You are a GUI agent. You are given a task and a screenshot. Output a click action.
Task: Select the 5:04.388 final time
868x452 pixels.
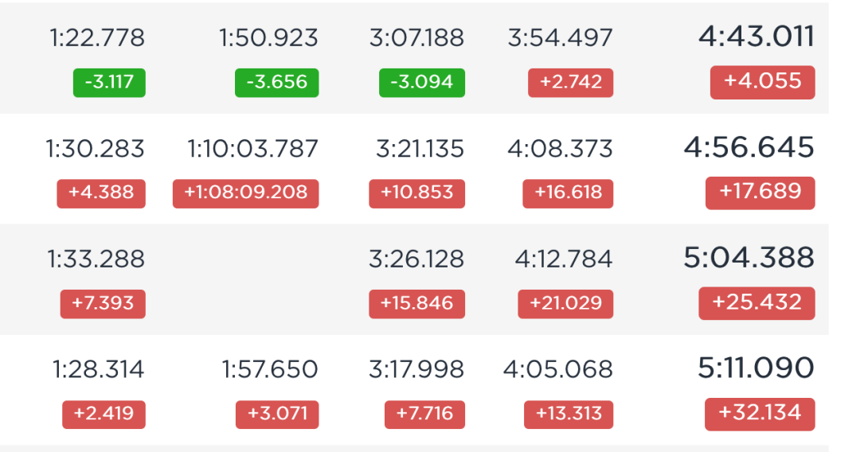[749, 258]
